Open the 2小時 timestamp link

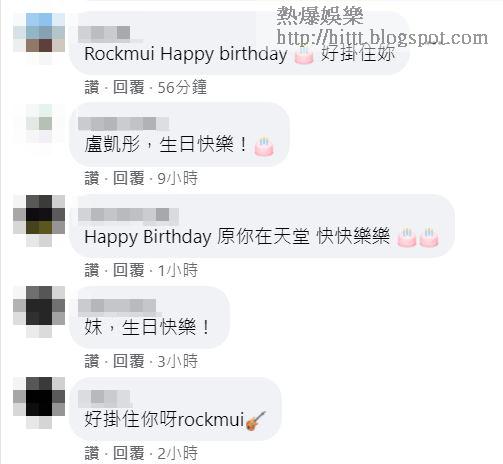(178, 453)
